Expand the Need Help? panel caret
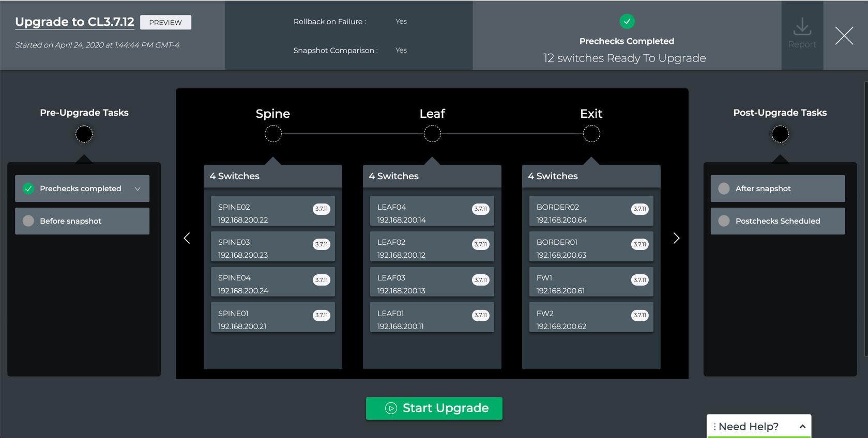 point(802,427)
